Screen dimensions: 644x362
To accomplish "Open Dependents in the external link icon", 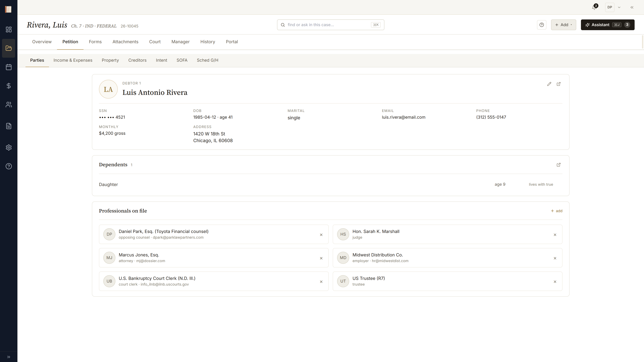I will click(x=558, y=165).
